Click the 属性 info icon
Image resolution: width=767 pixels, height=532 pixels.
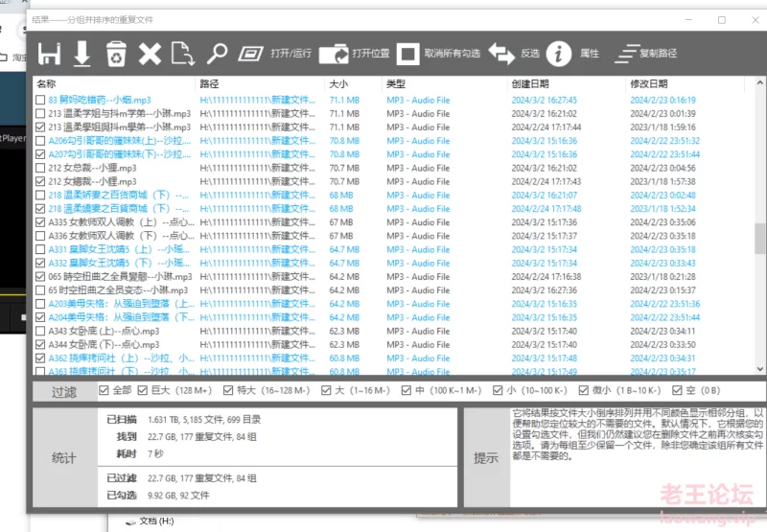(559, 54)
